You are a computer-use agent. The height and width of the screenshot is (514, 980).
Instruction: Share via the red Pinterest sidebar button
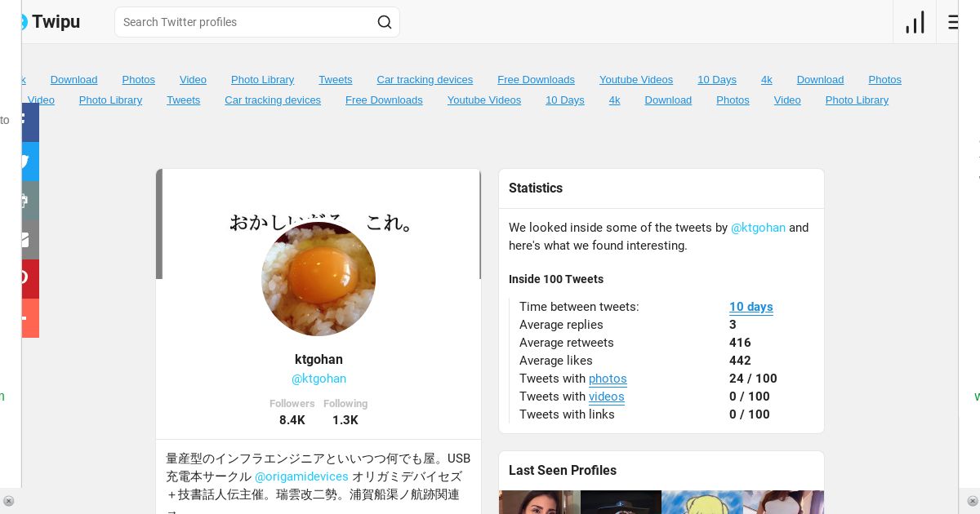30,279
